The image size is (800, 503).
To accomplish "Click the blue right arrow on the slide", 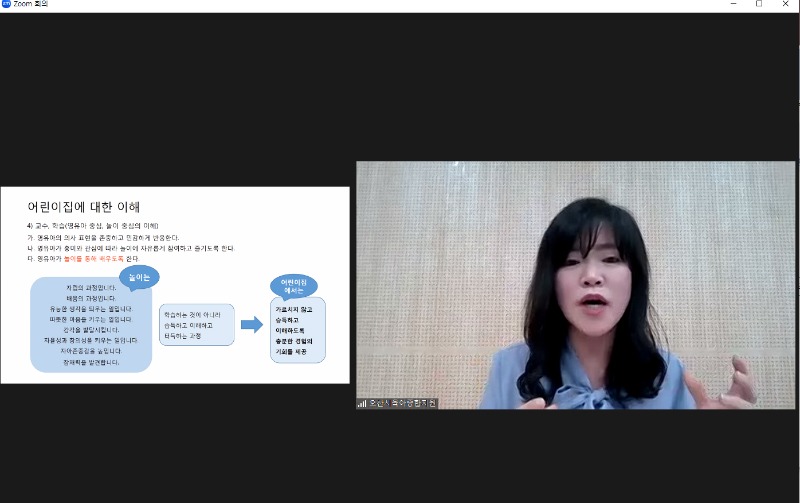I will pos(252,325).
